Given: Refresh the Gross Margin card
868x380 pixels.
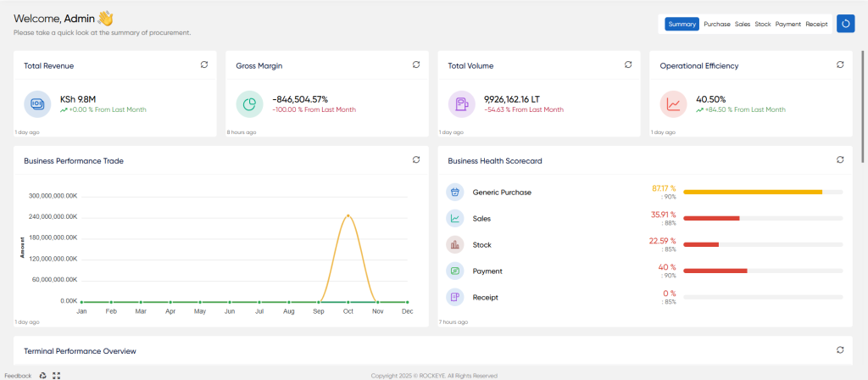Looking at the screenshot, I should (x=416, y=64).
